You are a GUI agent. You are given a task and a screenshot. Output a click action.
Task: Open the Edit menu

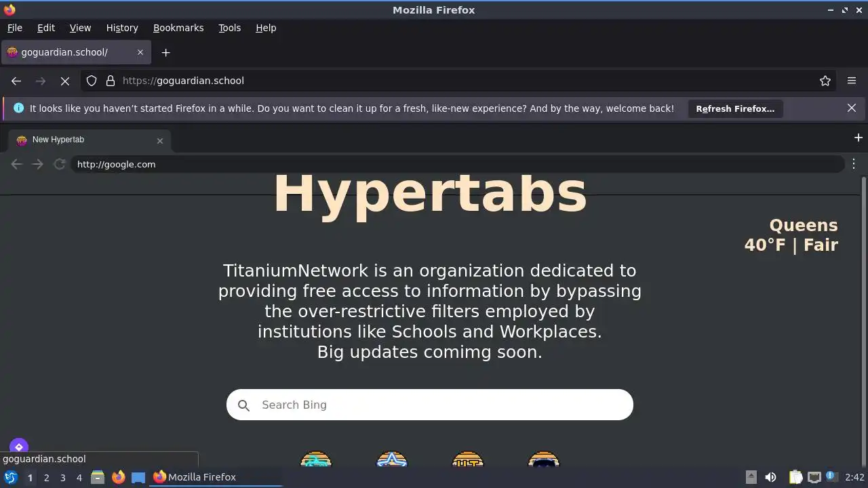[x=46, y=28]
